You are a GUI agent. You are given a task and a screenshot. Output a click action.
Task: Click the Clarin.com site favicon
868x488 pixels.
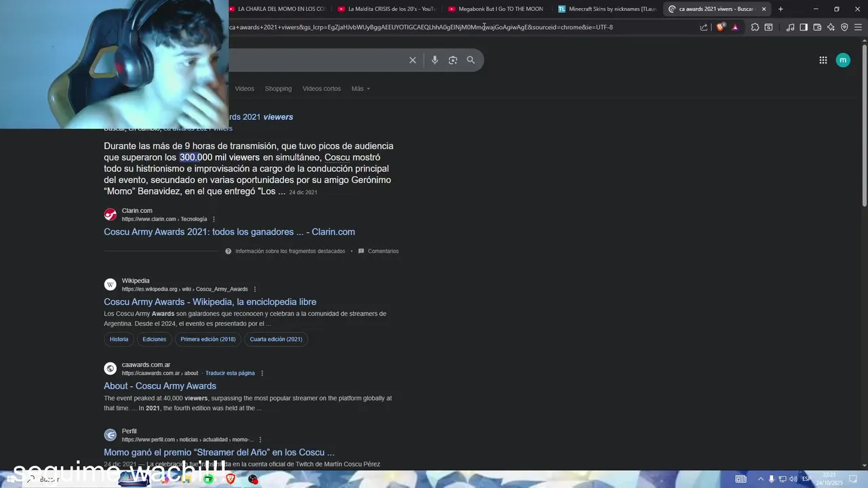click(111, 215)
